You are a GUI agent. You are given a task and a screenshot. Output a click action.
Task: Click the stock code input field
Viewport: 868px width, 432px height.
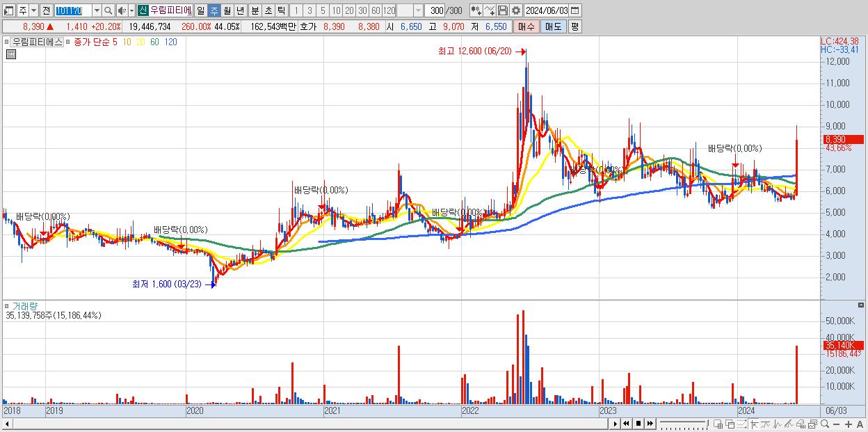coord(72,10)
